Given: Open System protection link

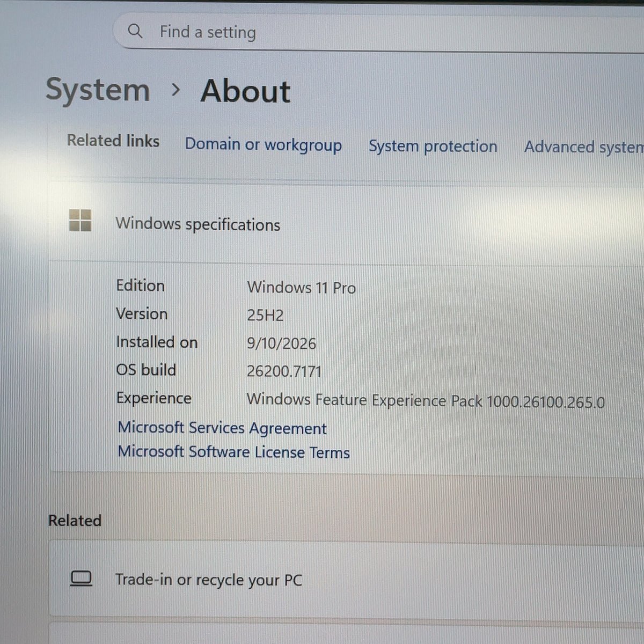Looking at the screenshot, I should tap(433, 146).
